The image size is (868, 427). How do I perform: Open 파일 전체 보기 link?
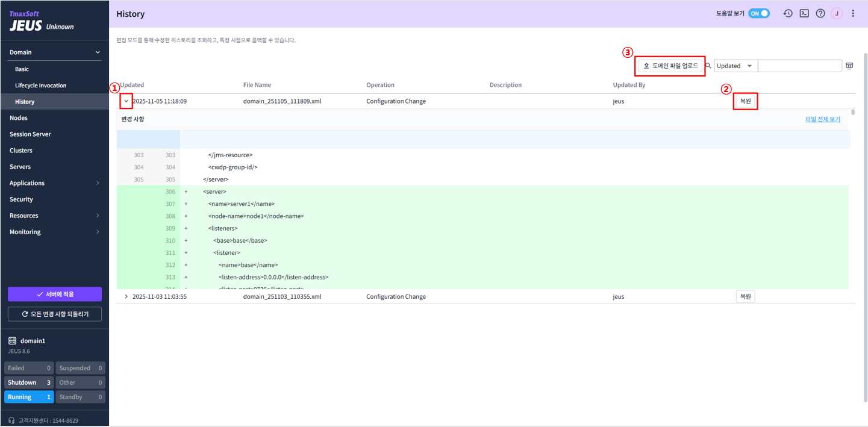coord(822,119)
